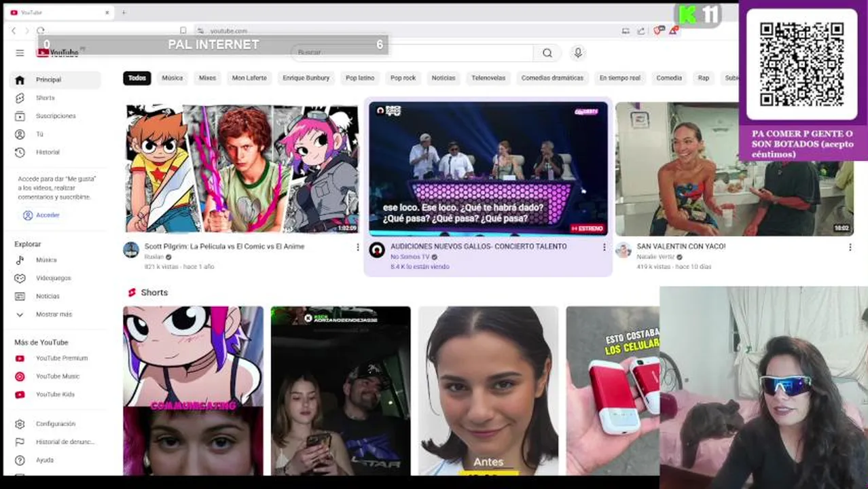Viewport: 868px width, 489px height.
Task: Open YouTube Kids link
Action: point(56,395)
